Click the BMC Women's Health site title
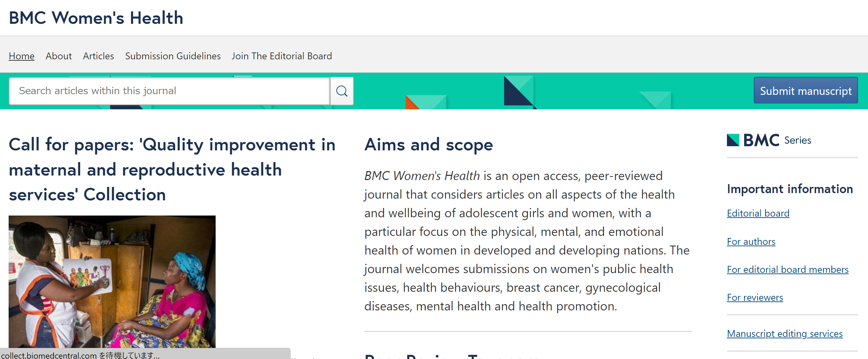 96,18
